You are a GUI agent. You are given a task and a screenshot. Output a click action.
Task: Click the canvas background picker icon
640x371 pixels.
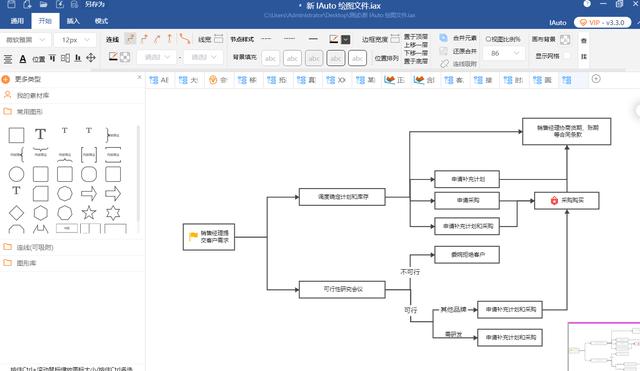tap(565, 40)
